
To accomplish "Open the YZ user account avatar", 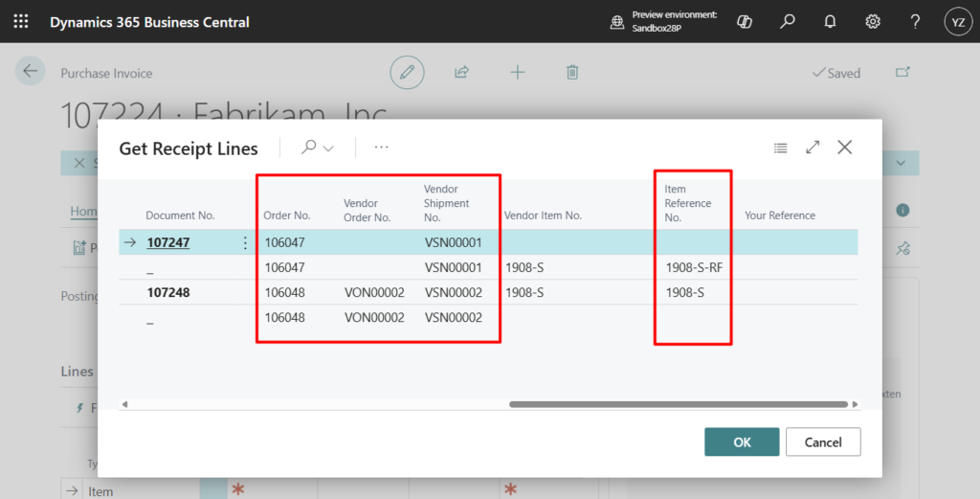I will tap(957, 21).
